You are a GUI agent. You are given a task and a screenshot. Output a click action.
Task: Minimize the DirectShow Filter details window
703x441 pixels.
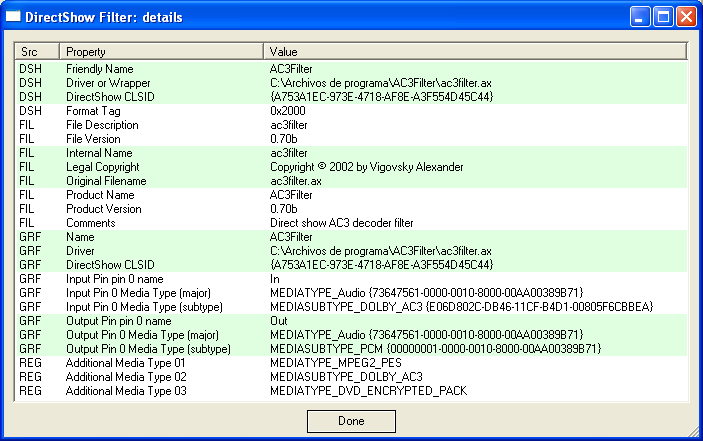(640, 17)
